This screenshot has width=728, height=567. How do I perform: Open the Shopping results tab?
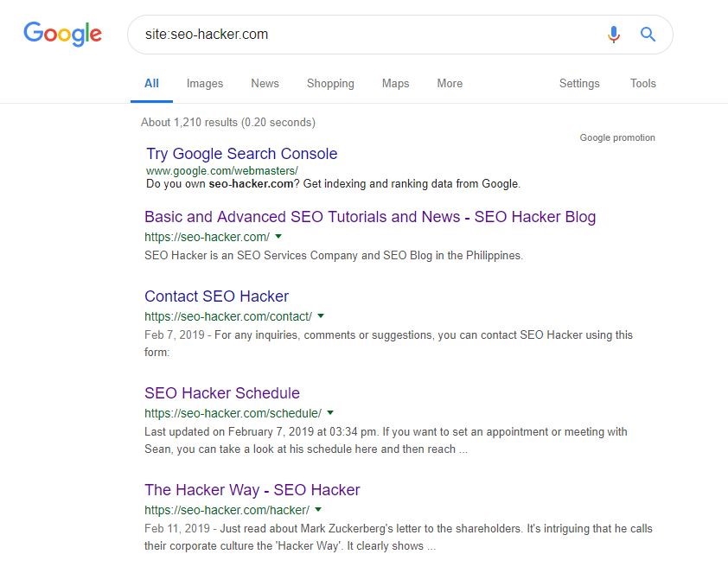pyautogui.click(x=330, y=84)
